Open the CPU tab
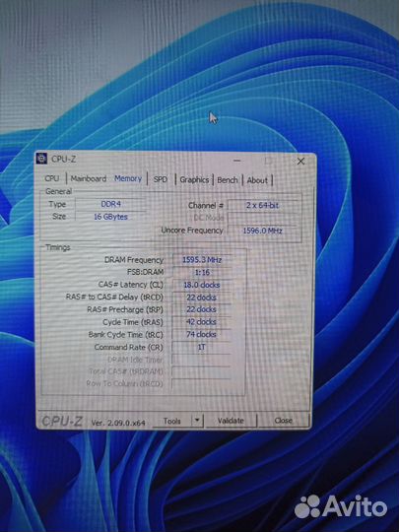Viewport: 399px width, 532px height. 52,178
